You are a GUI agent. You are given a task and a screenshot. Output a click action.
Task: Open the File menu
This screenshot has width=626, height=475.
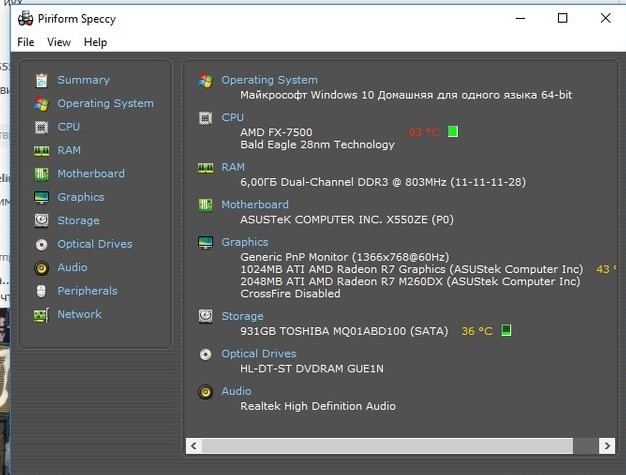coord(26,42)
